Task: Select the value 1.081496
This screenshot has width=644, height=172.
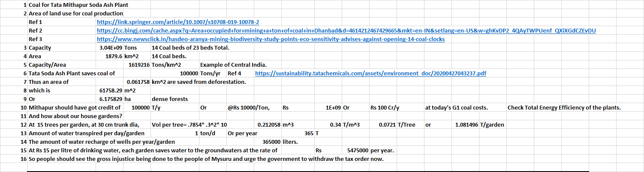Action: [466, 125]
